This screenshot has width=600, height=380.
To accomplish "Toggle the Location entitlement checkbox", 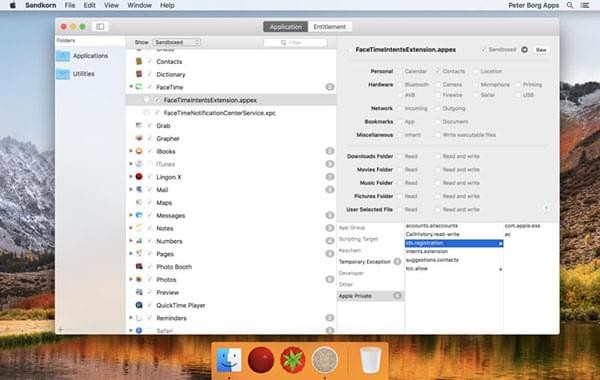I will (475, 71).
